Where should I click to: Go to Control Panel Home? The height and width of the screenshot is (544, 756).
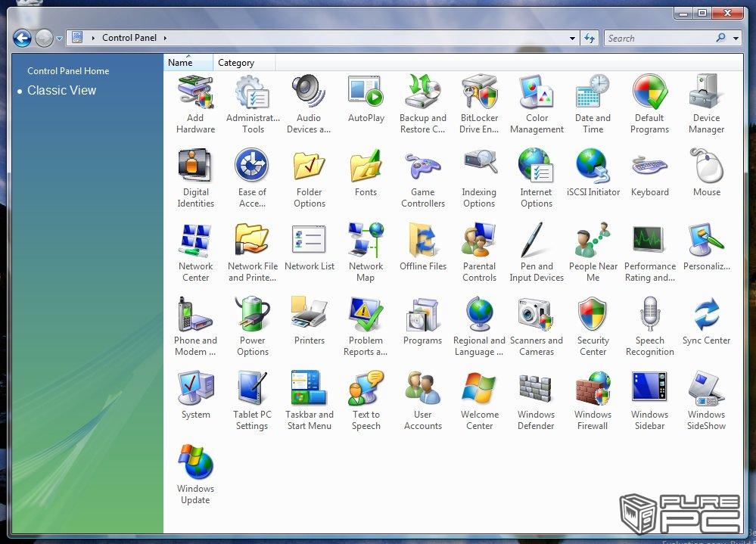(x=68, y=71)
